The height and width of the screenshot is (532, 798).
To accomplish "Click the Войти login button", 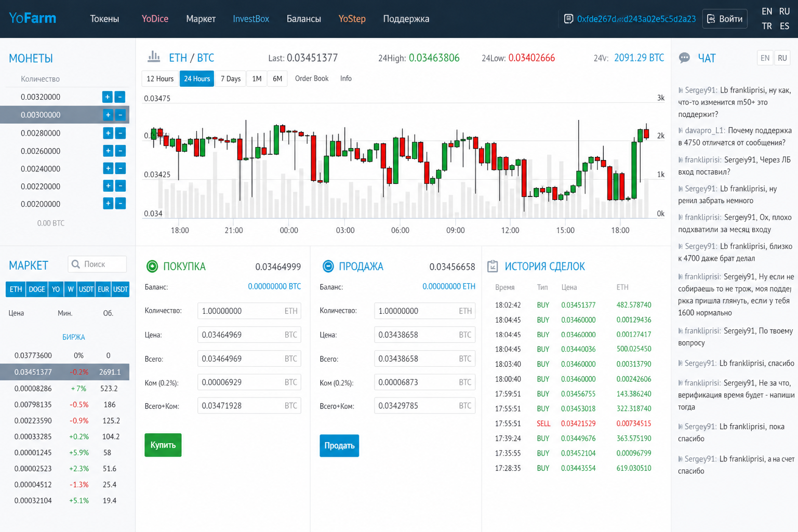I will 725,19.
